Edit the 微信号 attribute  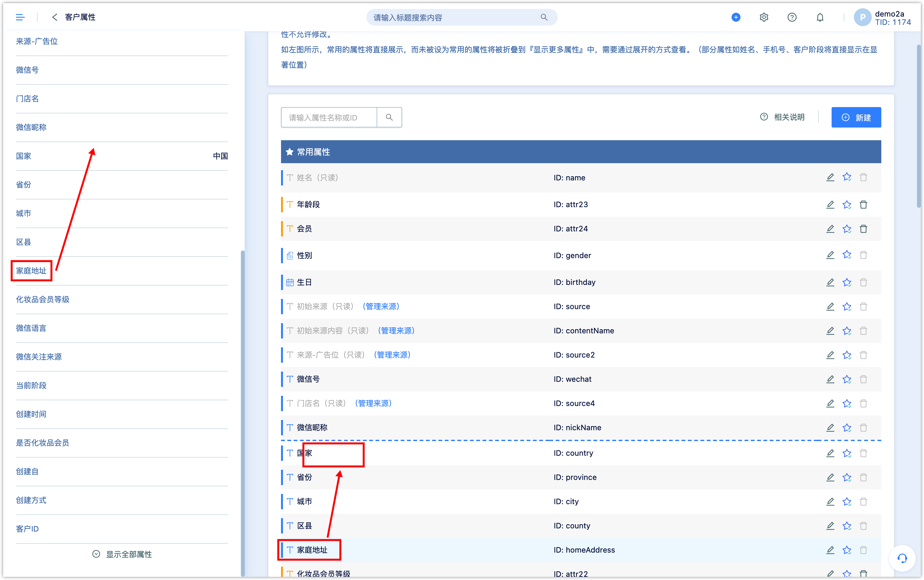[830, 379]
